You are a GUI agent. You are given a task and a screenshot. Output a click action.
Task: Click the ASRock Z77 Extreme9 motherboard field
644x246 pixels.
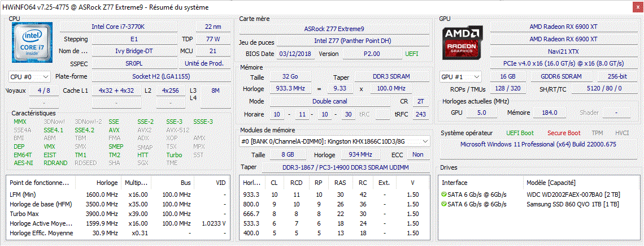(334, 29)
